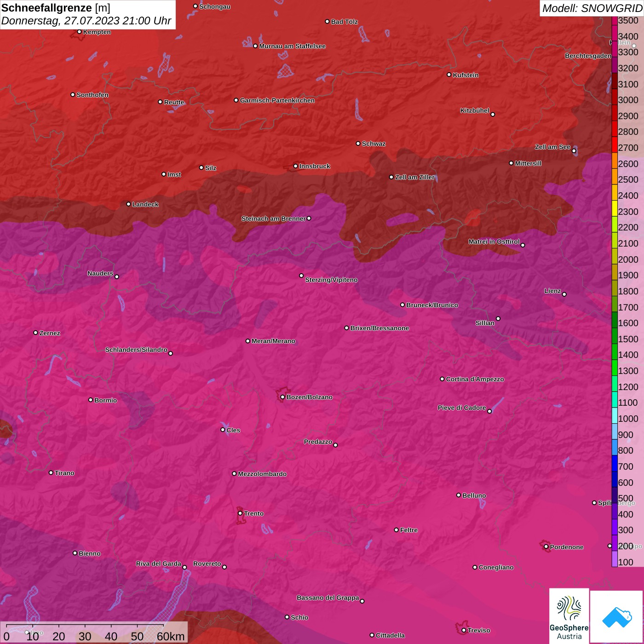Click the 'Nauders' label
The width and height of the screenshot is (644, 644).
click(100, 273)
